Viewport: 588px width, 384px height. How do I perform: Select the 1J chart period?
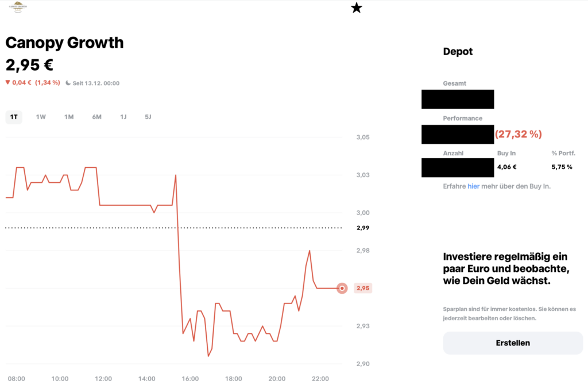coord(123,117)
